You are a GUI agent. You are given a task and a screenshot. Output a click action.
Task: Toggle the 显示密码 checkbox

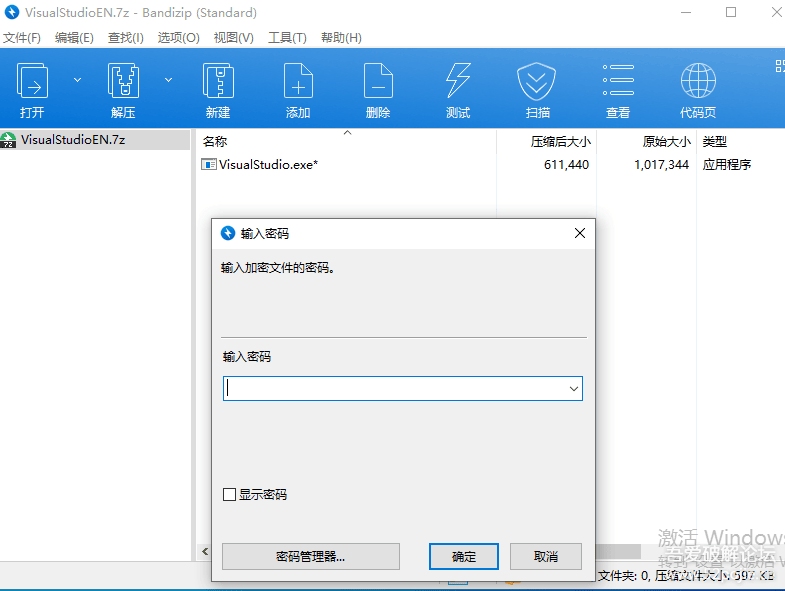229,495
